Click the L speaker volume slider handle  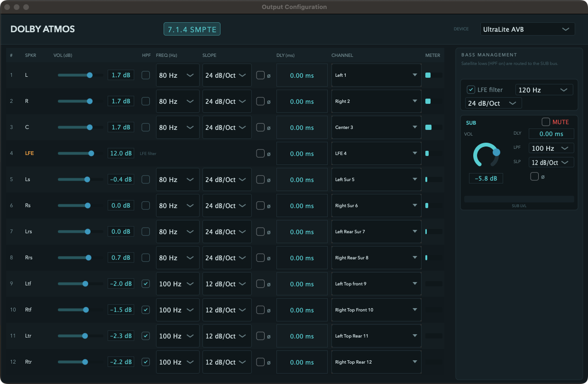click(90, 75)
